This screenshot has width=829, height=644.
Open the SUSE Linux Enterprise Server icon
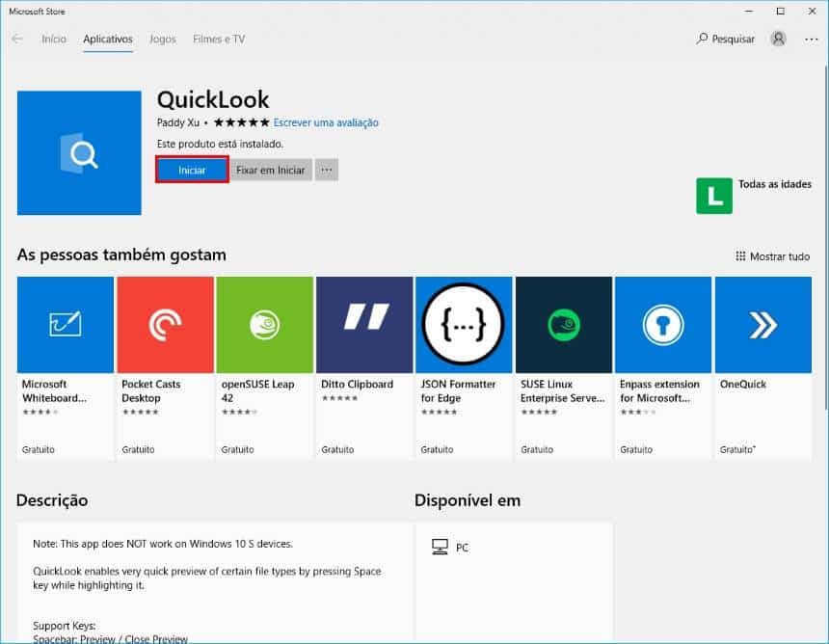coord(564,325)
